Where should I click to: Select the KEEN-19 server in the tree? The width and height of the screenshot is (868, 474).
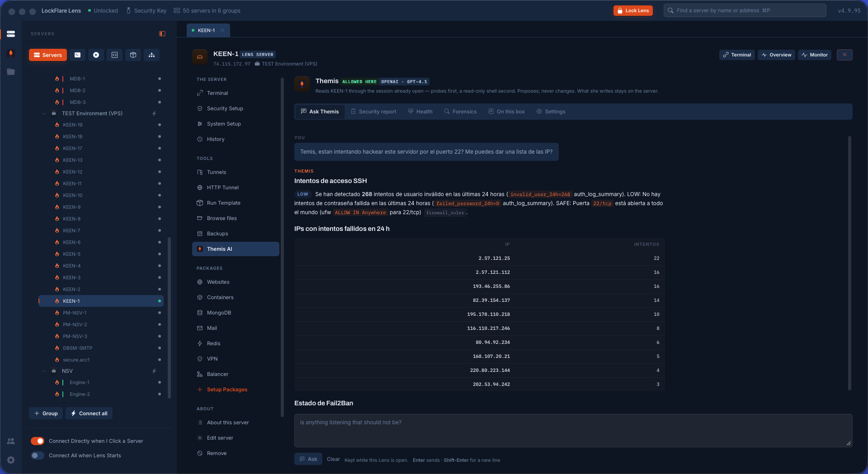pyautogui.click(x=101, y=125)
